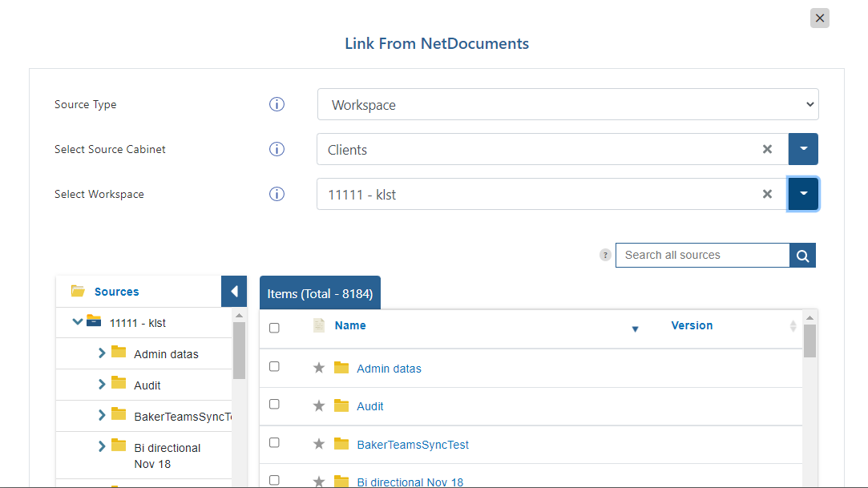
Task: Click the info icon beside Source Type
Action: tap(277, 104)
